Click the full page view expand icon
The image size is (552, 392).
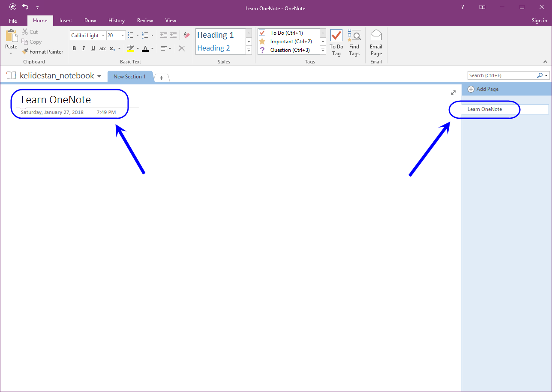[x=453, y=93]
